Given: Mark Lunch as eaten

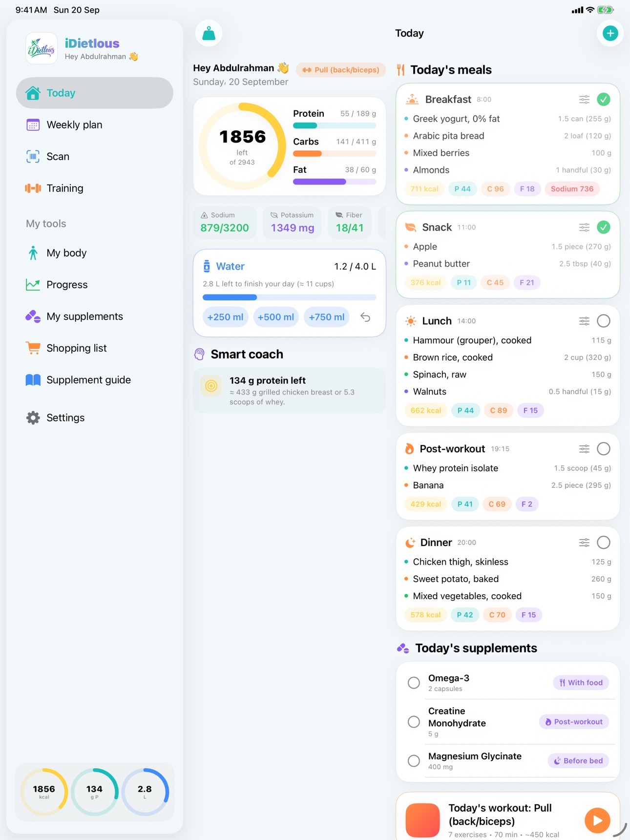Looking at the screenshot, I should (x=604, y=321).
